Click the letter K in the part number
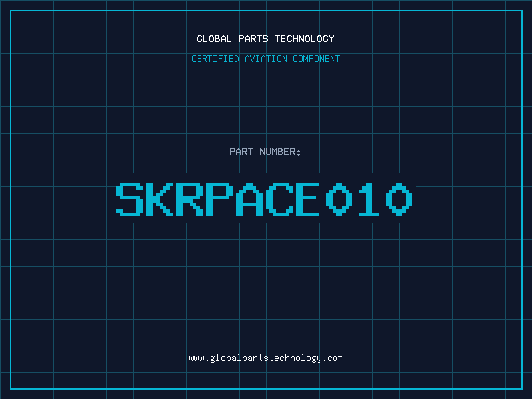The image size is (532, 399). (159, 199)
